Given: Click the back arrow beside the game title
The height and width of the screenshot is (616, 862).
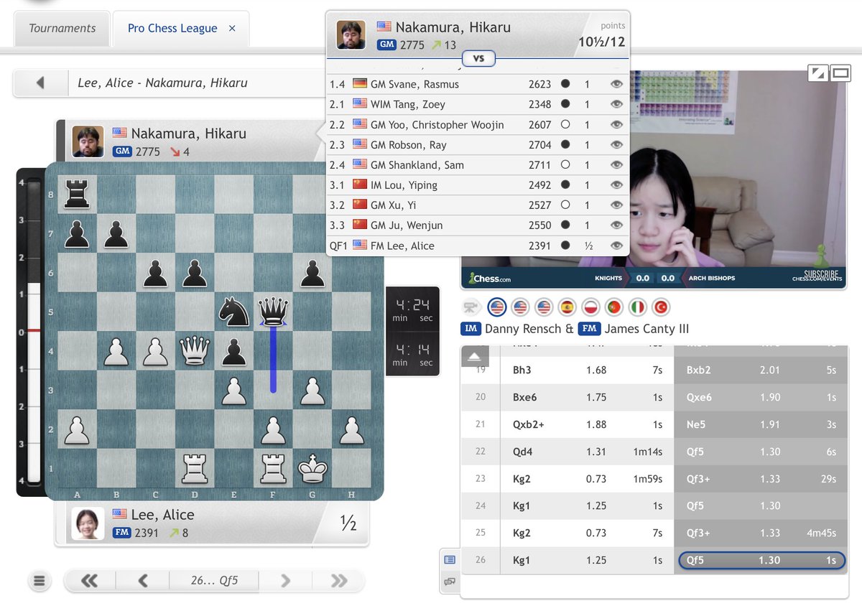Looking at the screenshot, I should (x=40, y=83).
